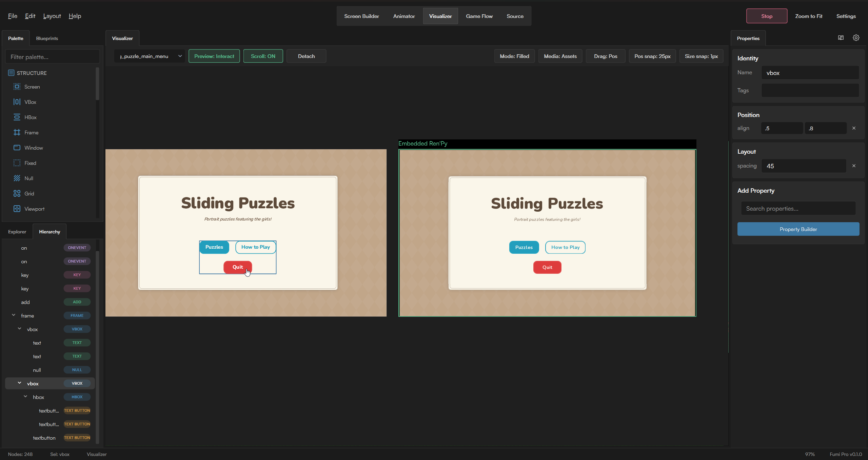Switch to Game Flow tab
This screenshot has width=868, height=460.
(x=479, y=16)
